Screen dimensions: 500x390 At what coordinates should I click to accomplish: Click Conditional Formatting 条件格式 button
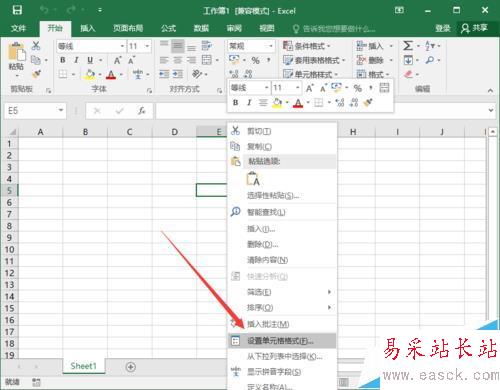pyautogui.click(x=307, y=46)
